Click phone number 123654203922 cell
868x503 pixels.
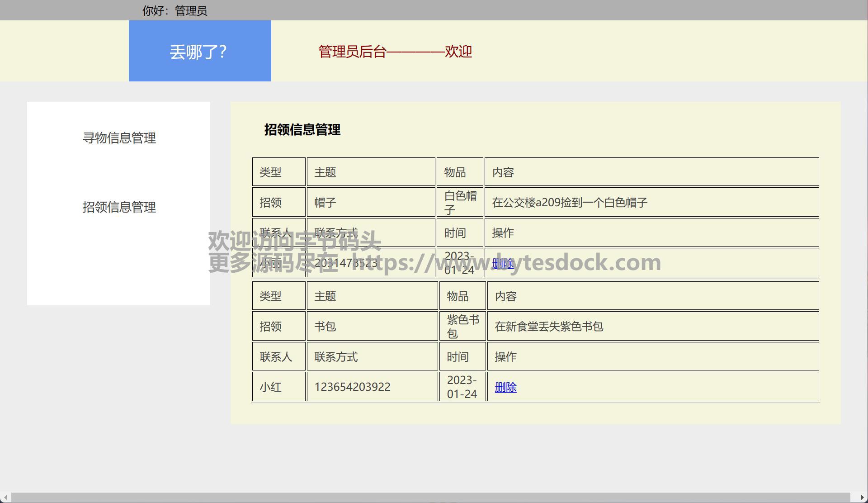(x=352, y=387)
